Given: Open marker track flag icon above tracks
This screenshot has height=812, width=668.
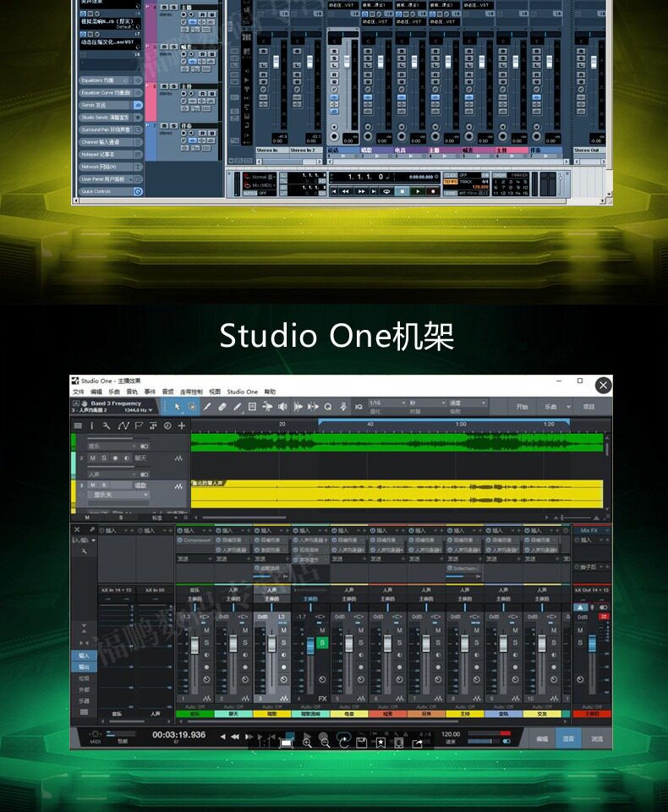Looking at the screenshot, I should (x=139, y=425).
